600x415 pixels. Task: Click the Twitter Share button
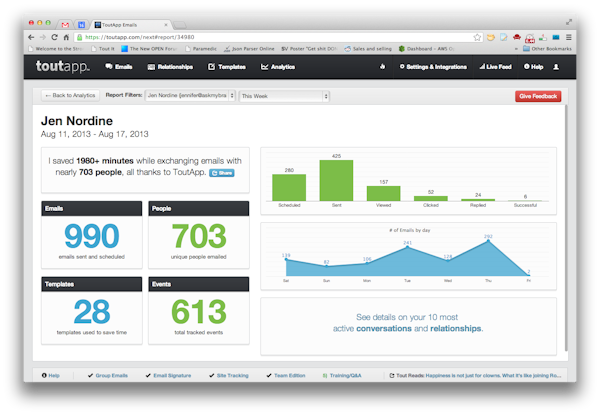click(x=222, y=173)
